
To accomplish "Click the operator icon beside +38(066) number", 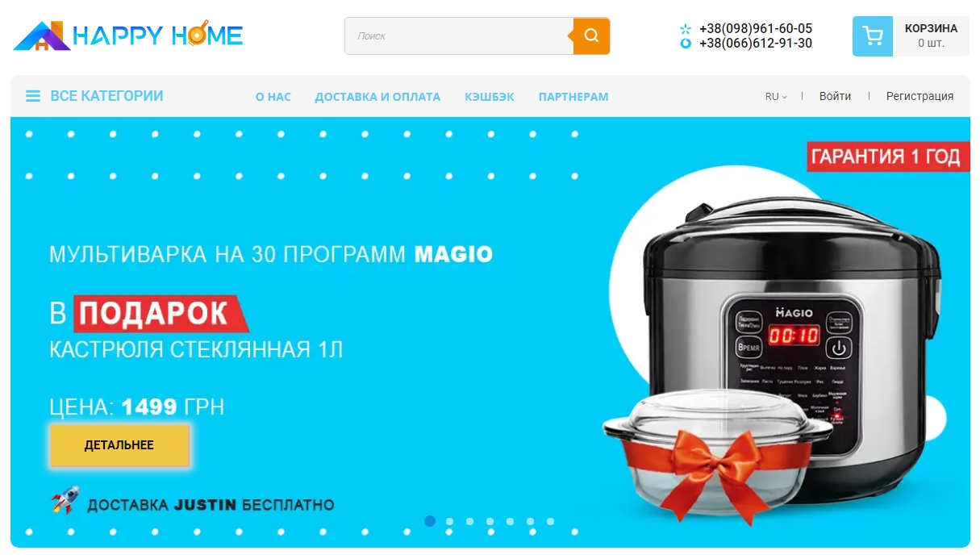I will [x=686, y=44].
